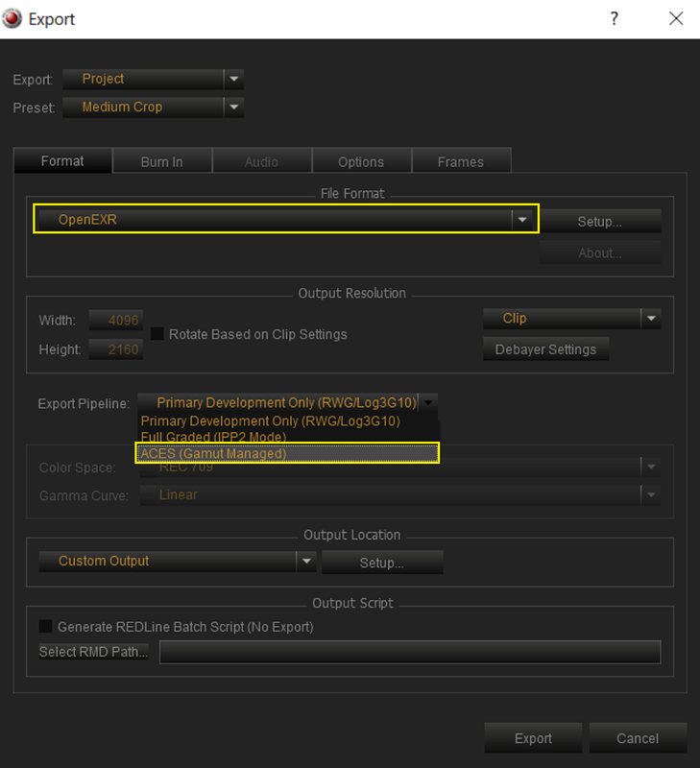Image resolution: width=700 pixels, height=768 pixels.
Task: Click the Export button
Action: click(x=533, y=738)
